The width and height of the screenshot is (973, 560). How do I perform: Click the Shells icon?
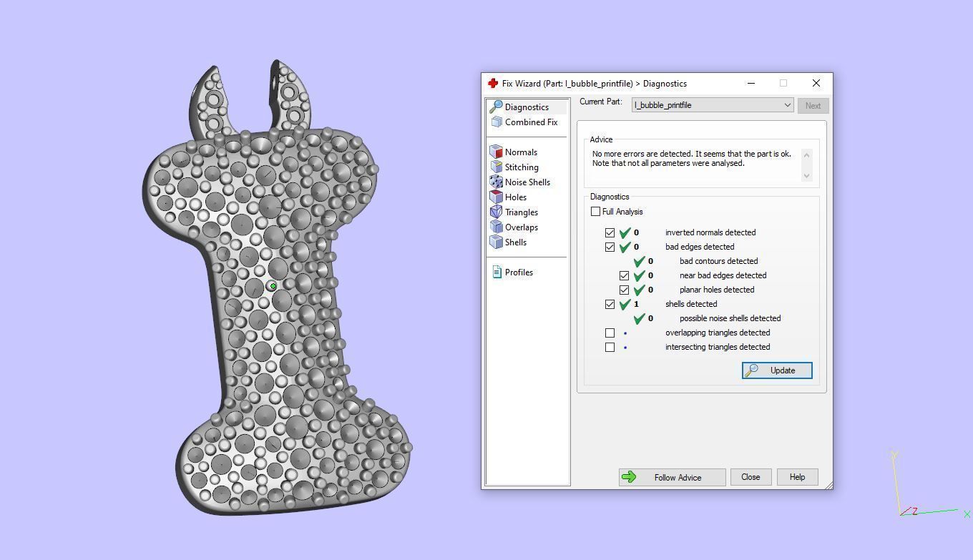coord(497,242)
